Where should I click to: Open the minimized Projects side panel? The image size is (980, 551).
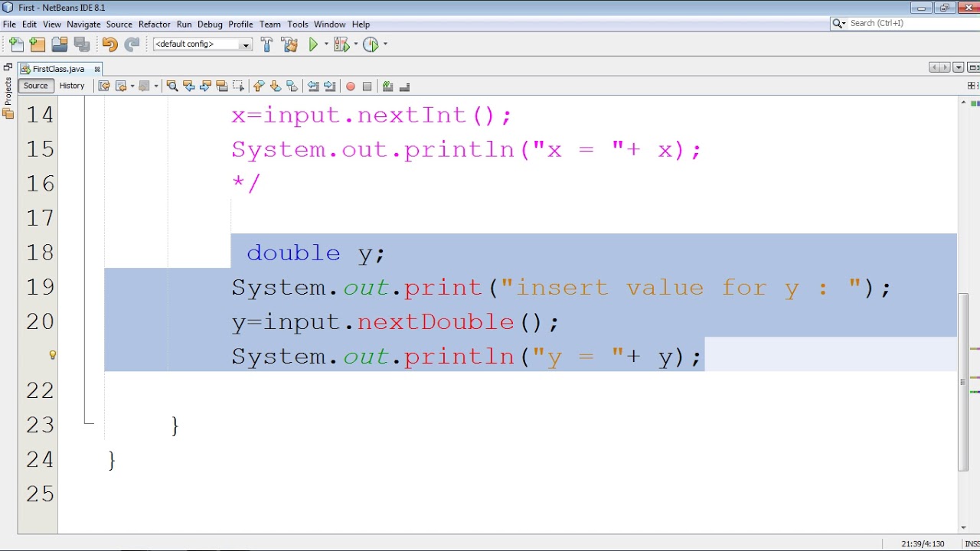pos(8,91)
